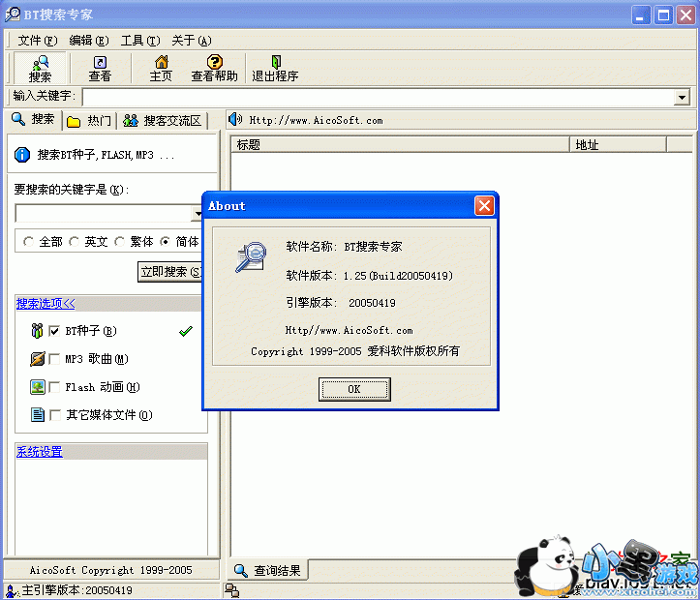Minimize the BT搜索专家 window
700x600 pixels.
tap(641, 15)
